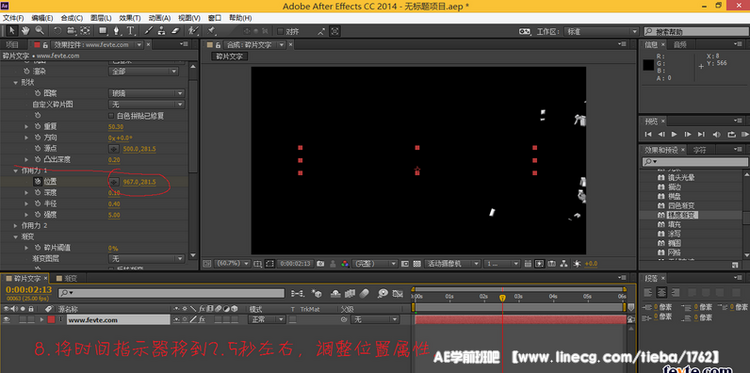Open the 图案 pattern dropdown

(146, 93)
